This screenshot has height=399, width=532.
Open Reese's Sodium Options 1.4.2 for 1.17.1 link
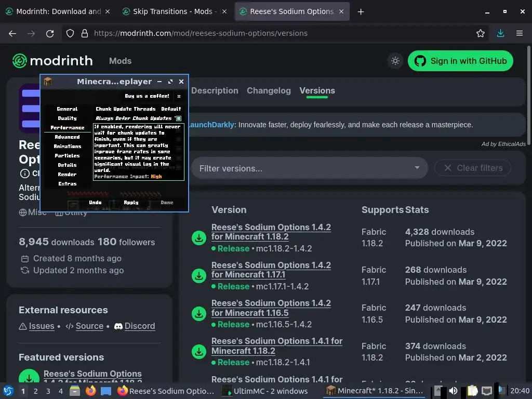pyautogui.click(x=271, y=270)
